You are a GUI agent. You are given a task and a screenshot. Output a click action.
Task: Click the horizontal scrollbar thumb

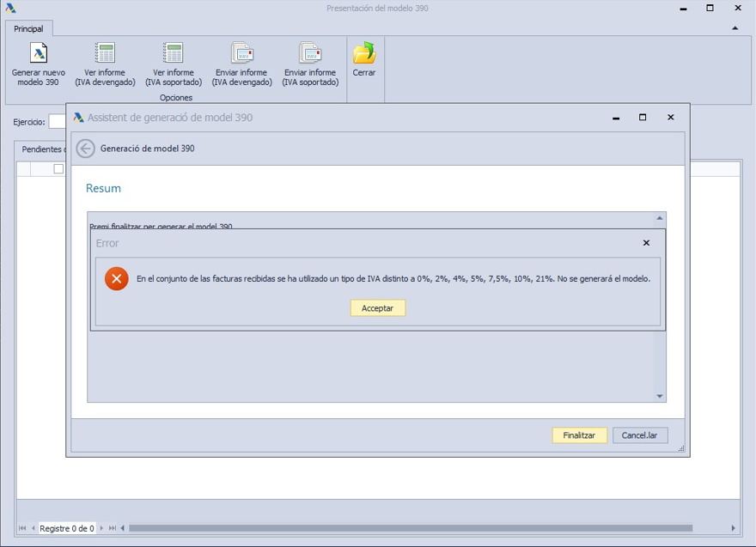click(411, 528)
